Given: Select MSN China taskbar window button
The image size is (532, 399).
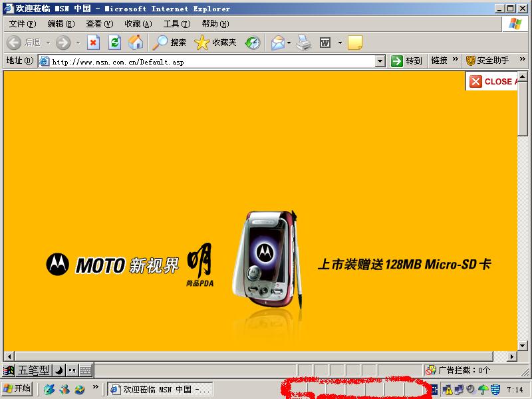Looking at the screenshot, I should 160,389.
